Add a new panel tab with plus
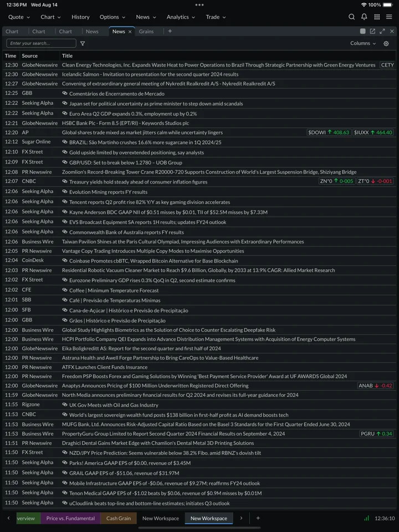The width and height of the screenshot is (399, 532). [x=170, y=31]
